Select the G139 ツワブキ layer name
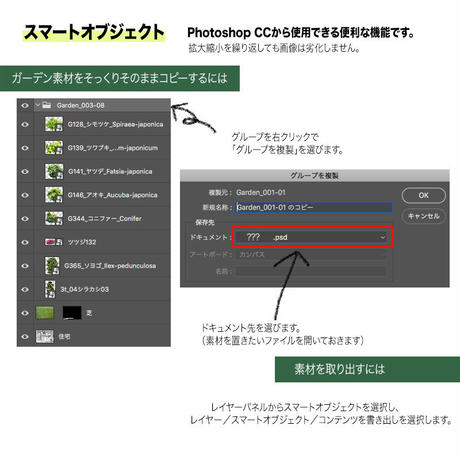 coord(113,148)
